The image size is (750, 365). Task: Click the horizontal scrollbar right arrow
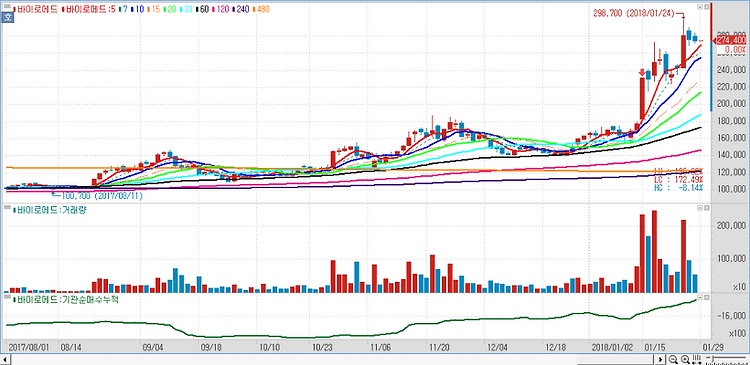(661, 359)
